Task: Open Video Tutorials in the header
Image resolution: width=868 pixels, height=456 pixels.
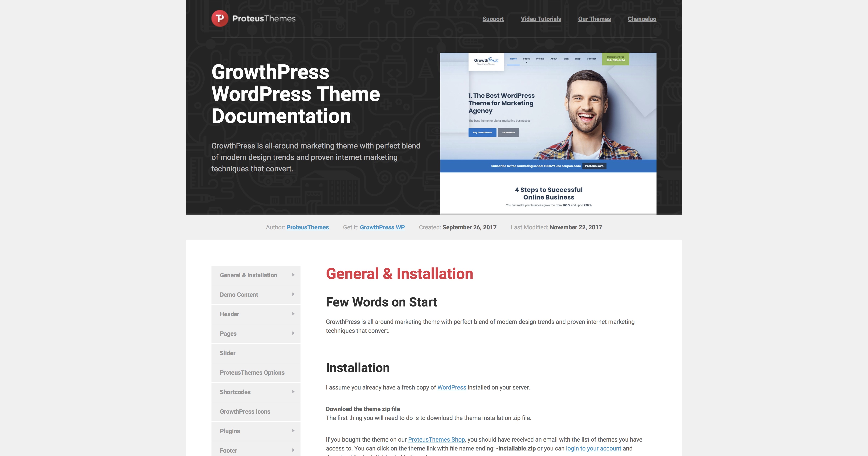Action: [x=541, y=19]
